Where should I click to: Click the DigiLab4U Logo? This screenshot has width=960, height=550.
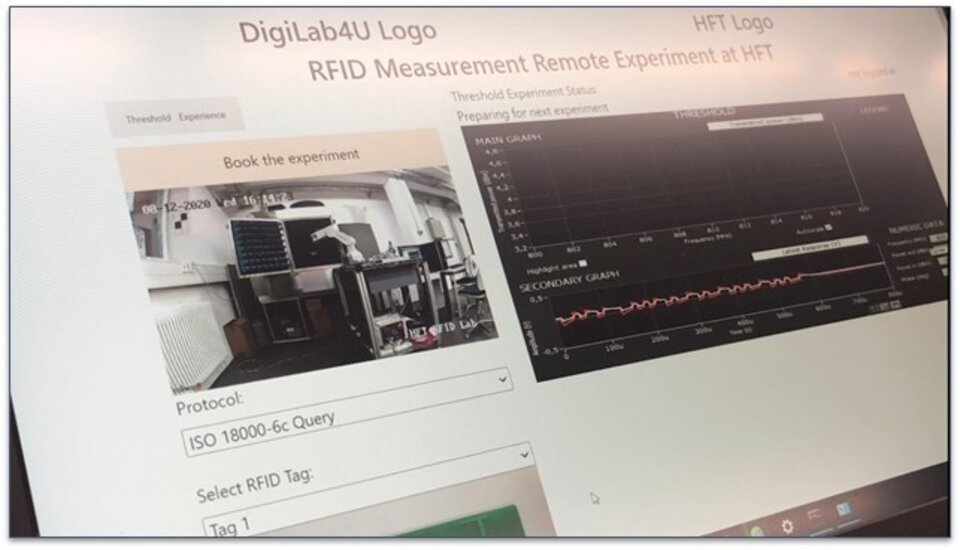pyautogui.click(x=337, y=32)
